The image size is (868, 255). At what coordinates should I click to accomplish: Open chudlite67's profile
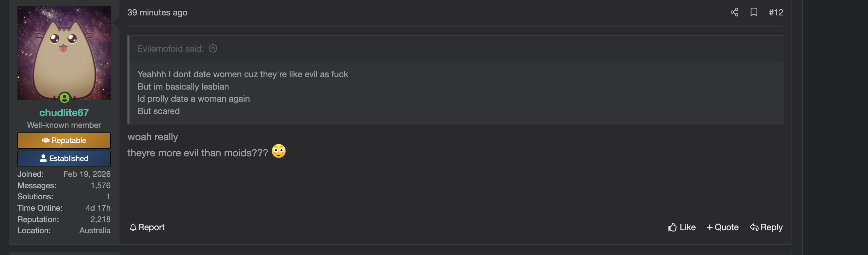click(x=64, y=113)
